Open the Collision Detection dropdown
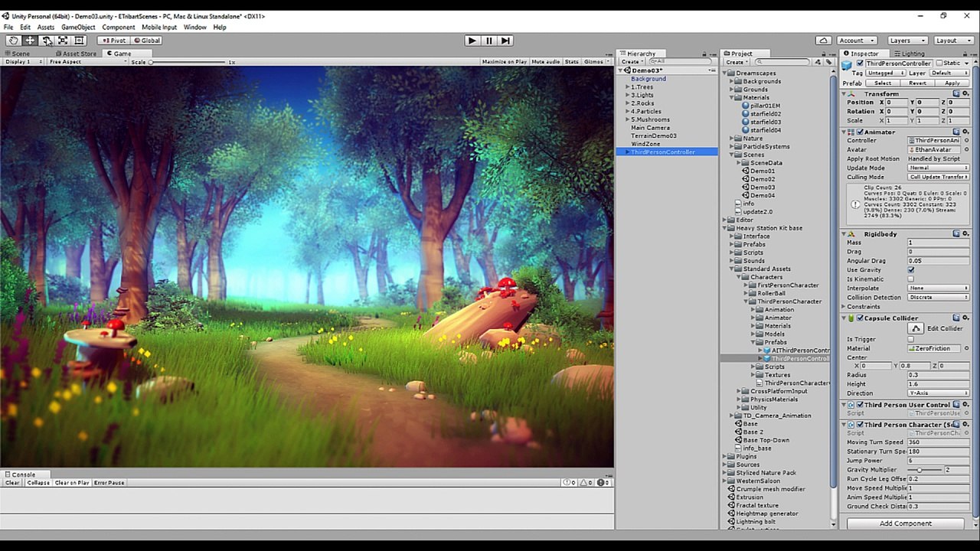 [x=939, y=298]
